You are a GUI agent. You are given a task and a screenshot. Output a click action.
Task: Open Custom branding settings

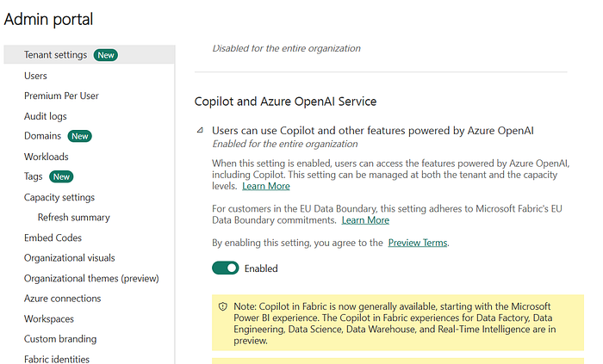(60, 339)
